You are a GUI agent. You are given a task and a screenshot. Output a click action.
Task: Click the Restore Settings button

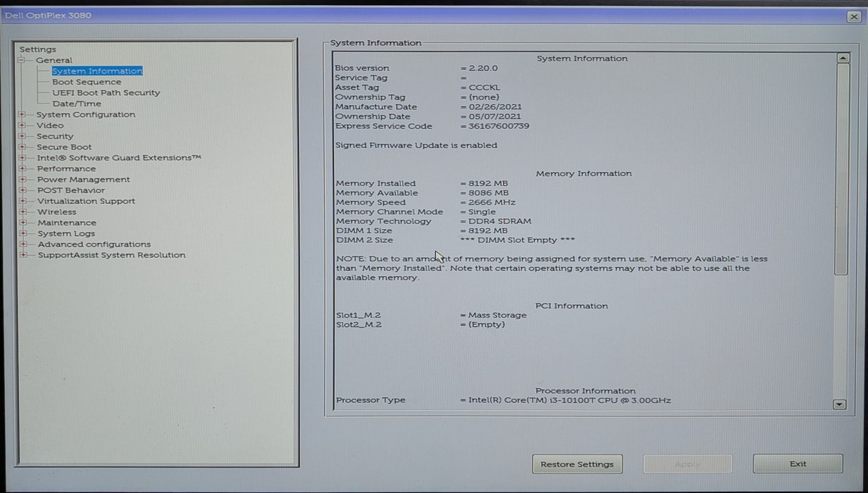click(x=577, y=464)
